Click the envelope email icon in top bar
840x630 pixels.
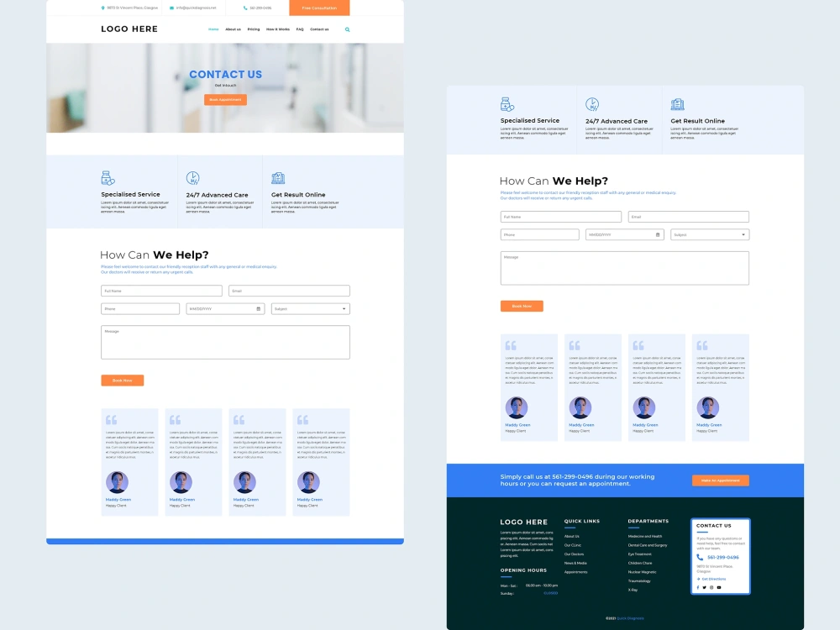(x=171, y=8)
